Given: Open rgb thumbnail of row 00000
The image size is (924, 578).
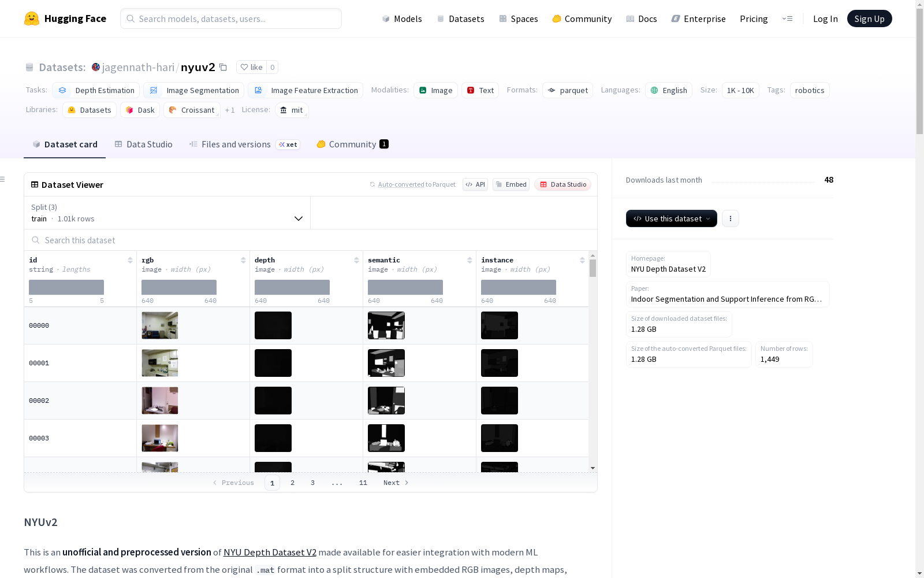Looking at the screenshot, I should [x=160, y=325].
